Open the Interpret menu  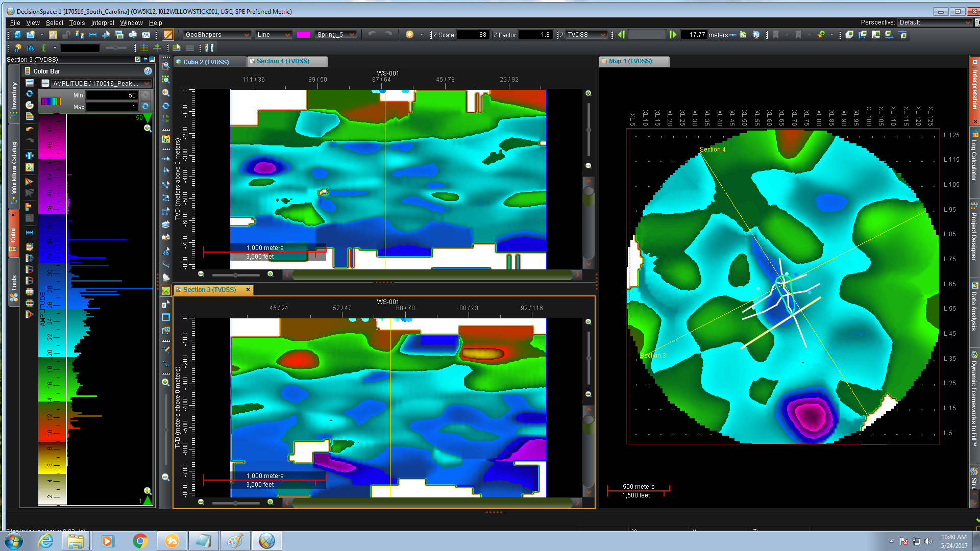[103, 23]
